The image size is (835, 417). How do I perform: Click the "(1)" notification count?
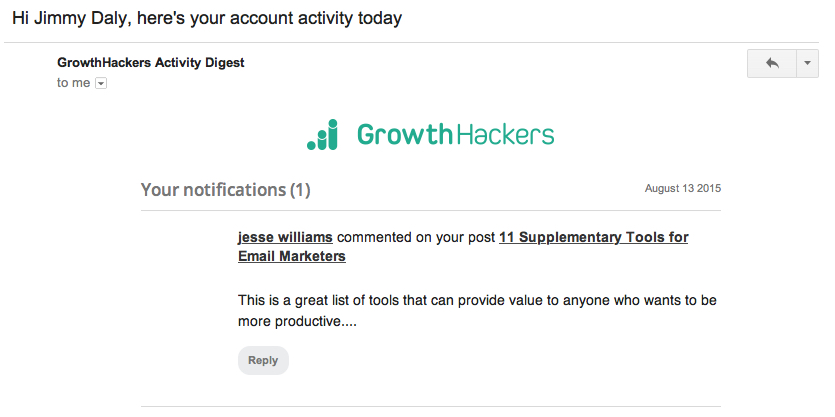coord(300,189)
